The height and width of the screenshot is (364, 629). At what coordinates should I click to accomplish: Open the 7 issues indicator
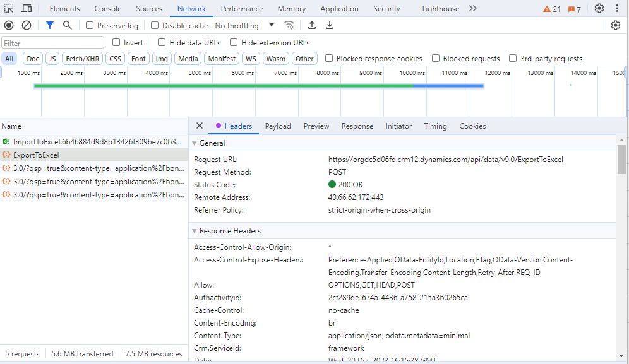click(575, 9)
